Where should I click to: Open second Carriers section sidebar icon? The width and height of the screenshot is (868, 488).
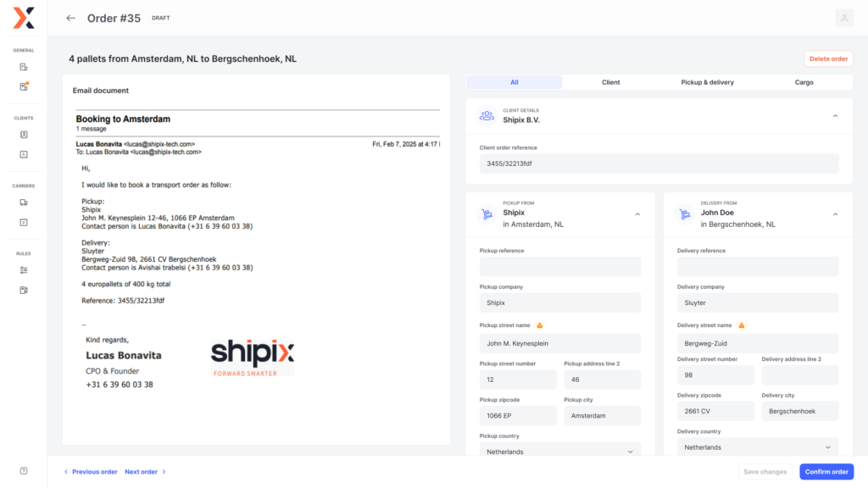click(x=24, y=223)
